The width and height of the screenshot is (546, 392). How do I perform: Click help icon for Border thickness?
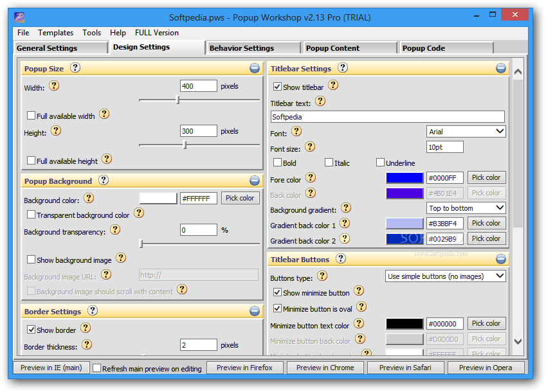(x=87, y=344)
